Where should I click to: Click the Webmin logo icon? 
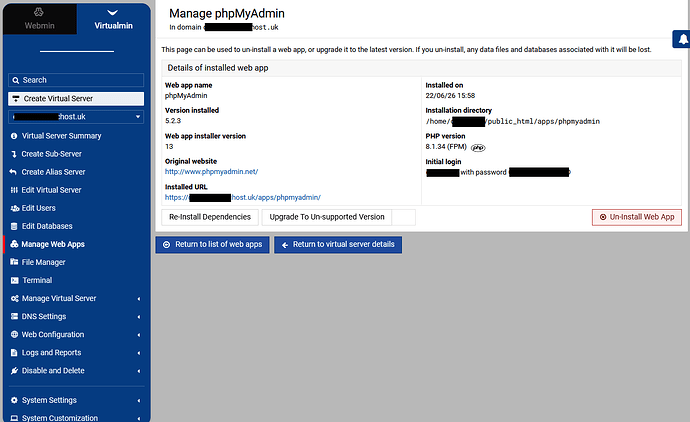coord(39,11)
